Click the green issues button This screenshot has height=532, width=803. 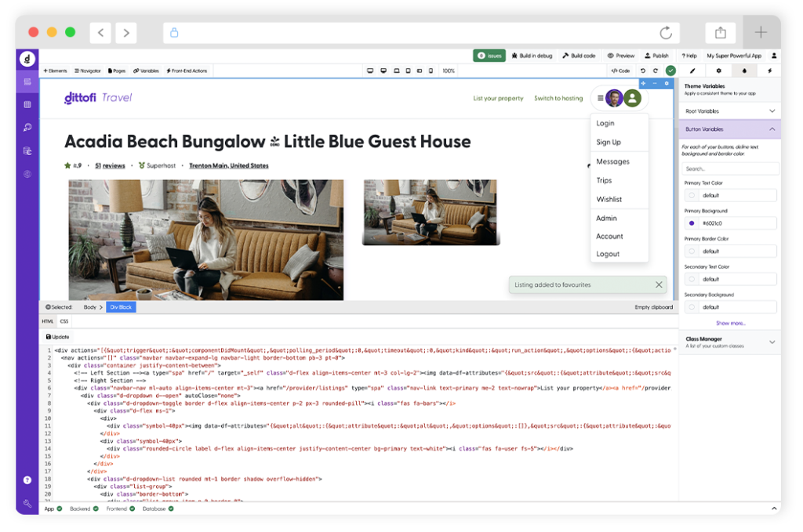click(x=489, y=56)
